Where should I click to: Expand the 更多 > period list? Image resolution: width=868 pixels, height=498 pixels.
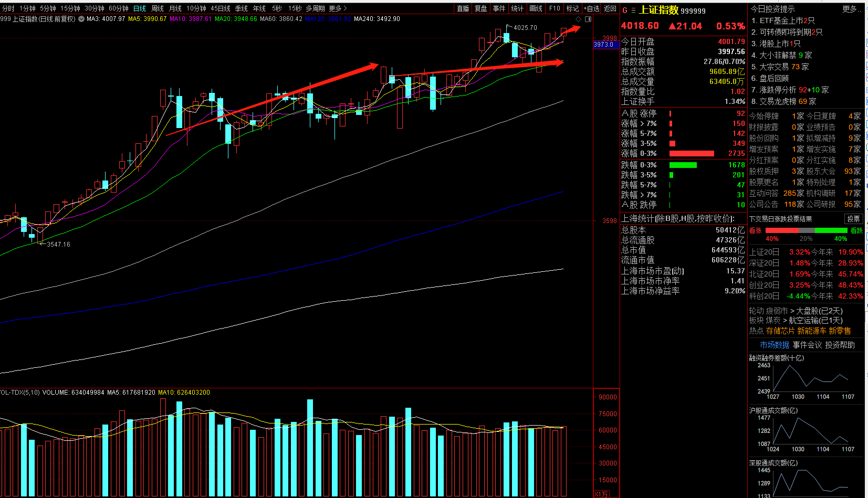coord(338,8)
